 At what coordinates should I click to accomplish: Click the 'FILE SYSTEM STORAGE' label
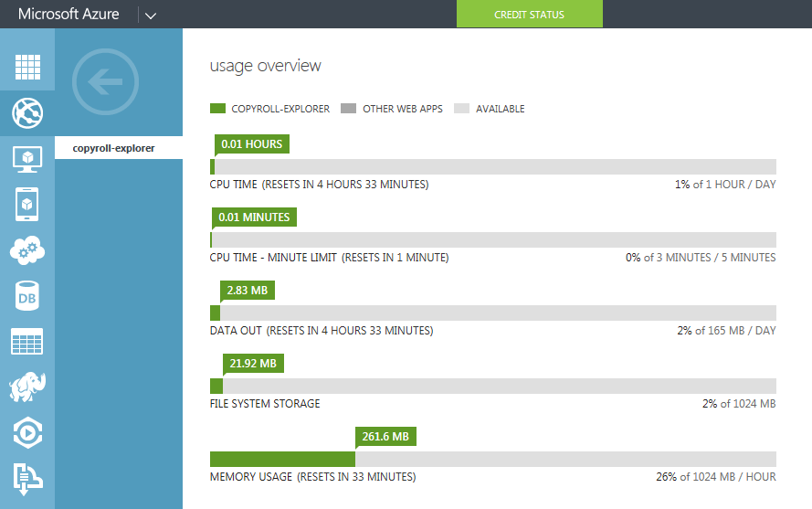265,404
